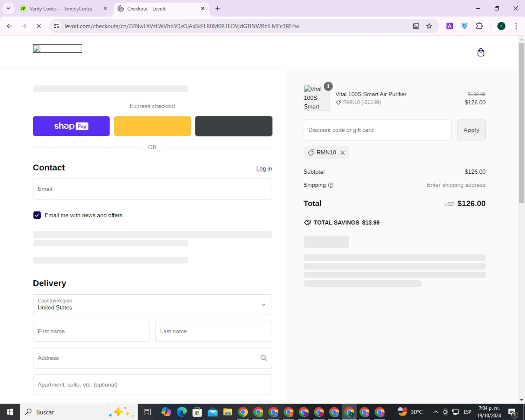The height and width of the screenshot is (420, 525).
Task: Open the network status tray icon
Action: click(455, 412)
